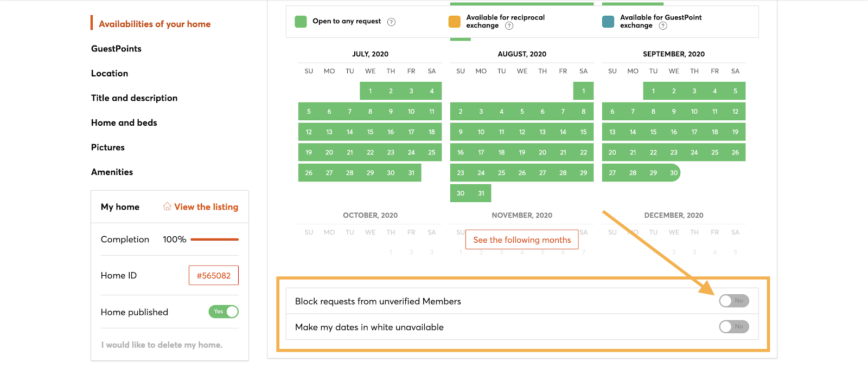Viewport: 868px width, 376px height.
Task: Click the Home ID #565082 box
Action: point(214,275)
